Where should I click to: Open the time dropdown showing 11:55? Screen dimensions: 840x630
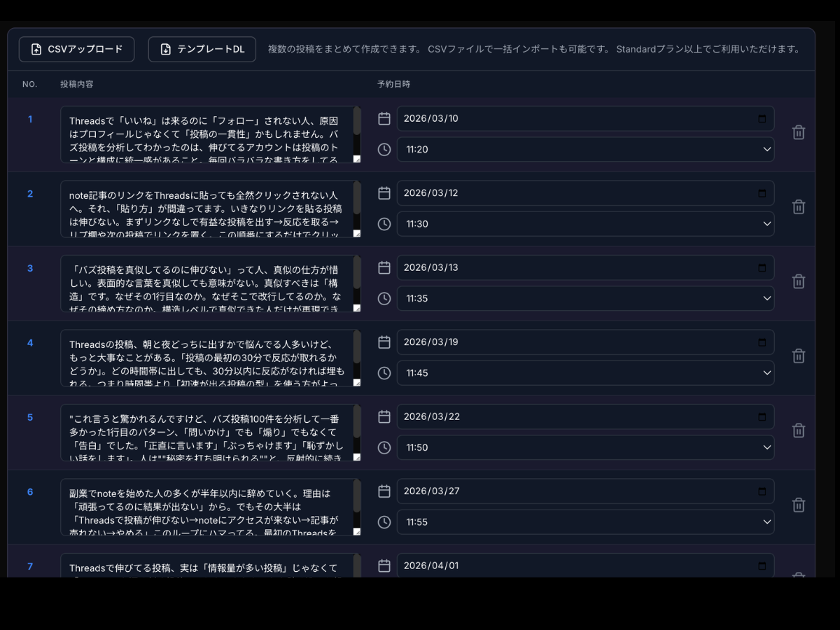585,521
